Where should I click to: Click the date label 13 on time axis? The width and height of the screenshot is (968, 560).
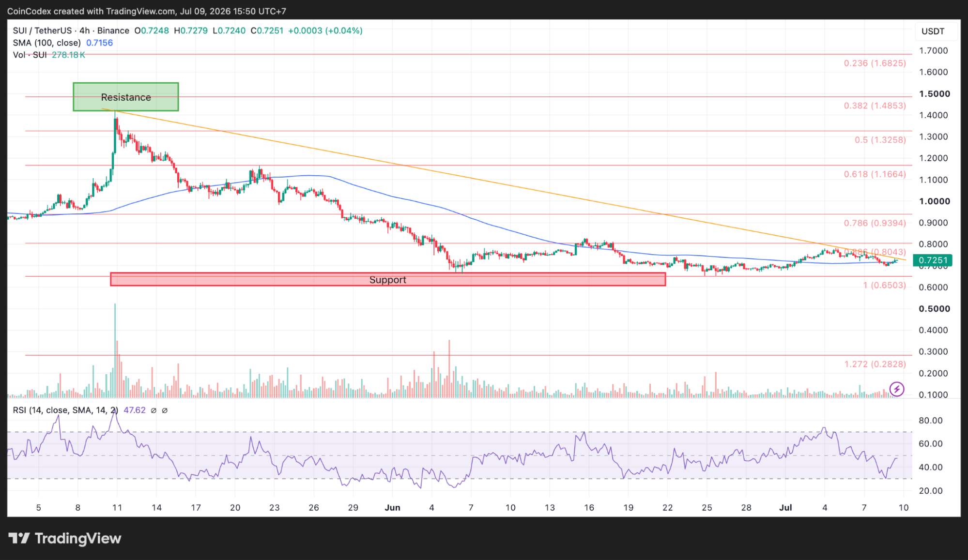[550, 508]
